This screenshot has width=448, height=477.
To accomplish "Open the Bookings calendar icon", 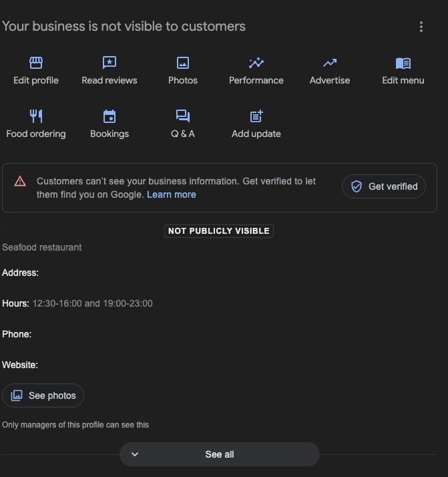I will [109, 116].
